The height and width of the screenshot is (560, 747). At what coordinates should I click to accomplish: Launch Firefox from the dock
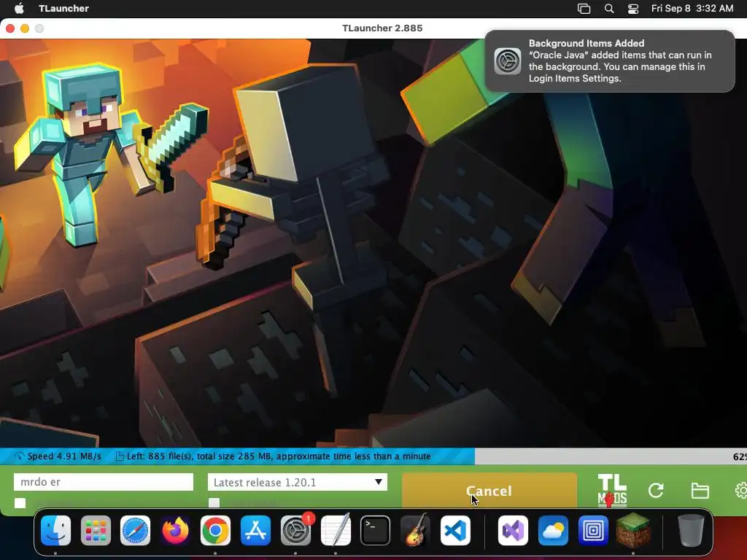click(x=175, y=531)
